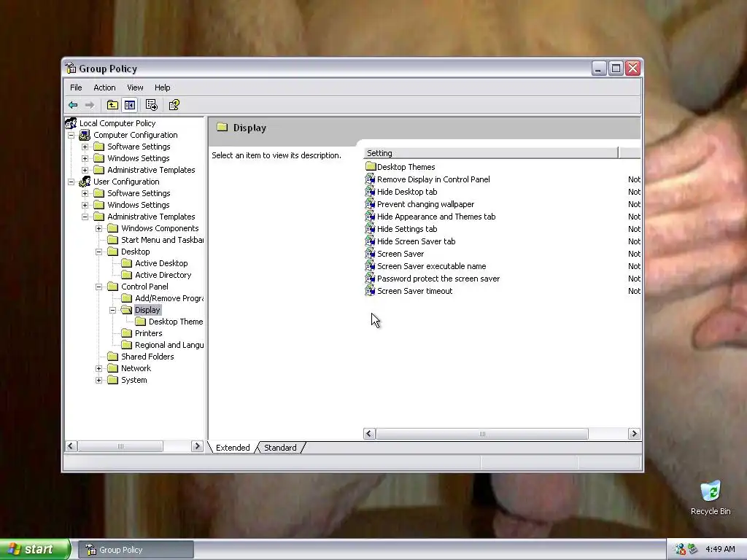
Task: Click the policy icon beside Hide Desktop tab
Action: point(370,192)
